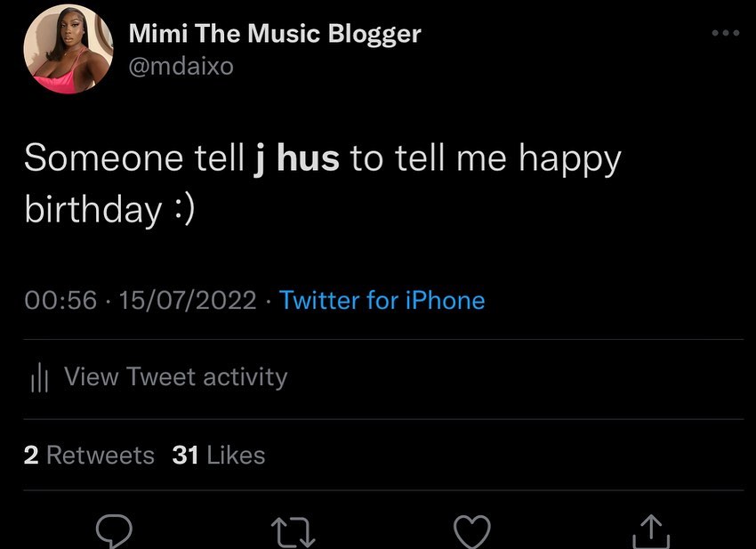The height and width of the screenshot is (549, 756).
Task: Tap the reply speech bubble icon
Action: pos(114,531)
